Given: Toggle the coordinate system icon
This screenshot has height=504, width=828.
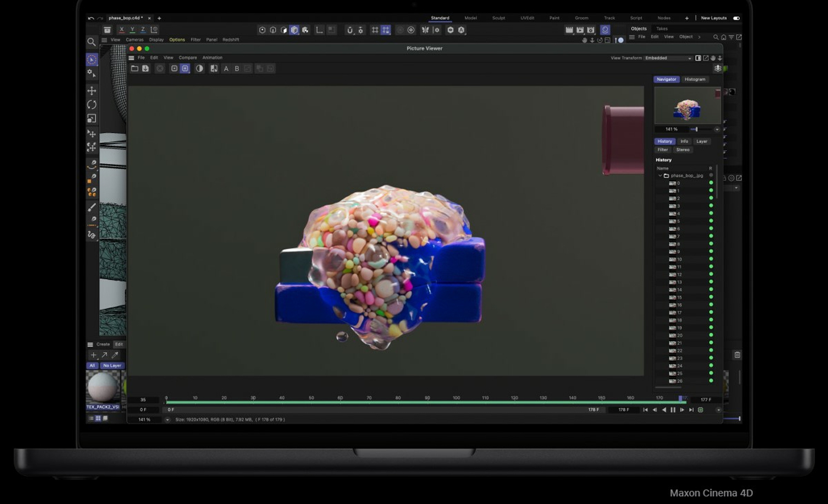Looking at the screenshot, I should coord(154,30).
